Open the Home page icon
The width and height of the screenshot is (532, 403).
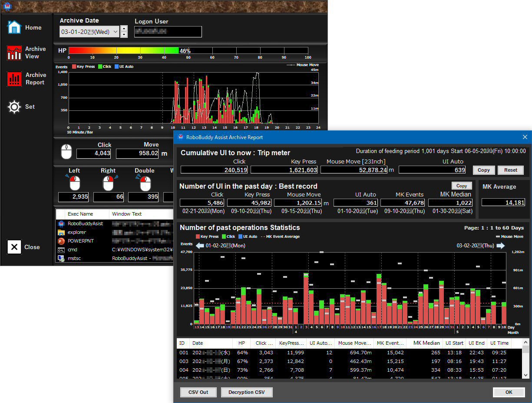pyautogui.click(x=14, y=27)
